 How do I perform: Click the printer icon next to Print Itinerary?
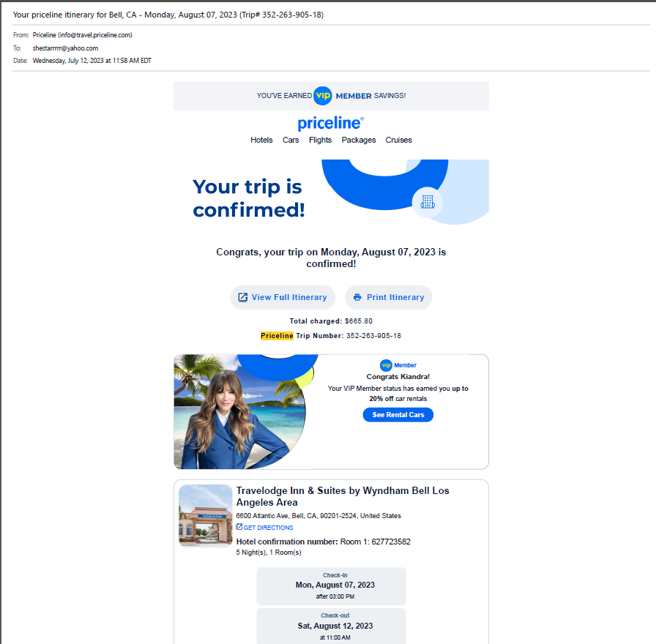tap(357, 297)
